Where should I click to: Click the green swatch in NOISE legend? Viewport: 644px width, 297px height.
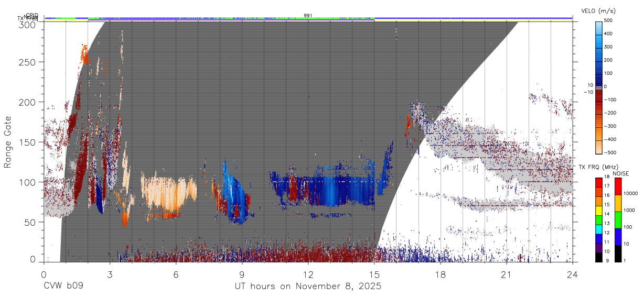click(x=617, y=219)
